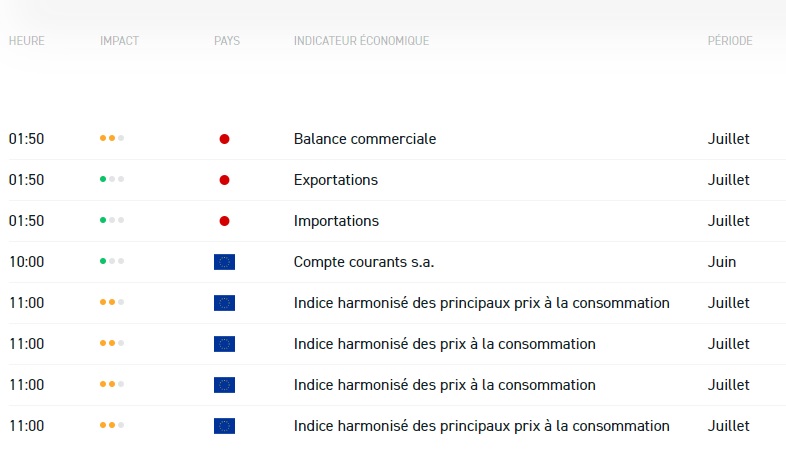
Task: Click the Juin period cell
Action: [721, 262]
